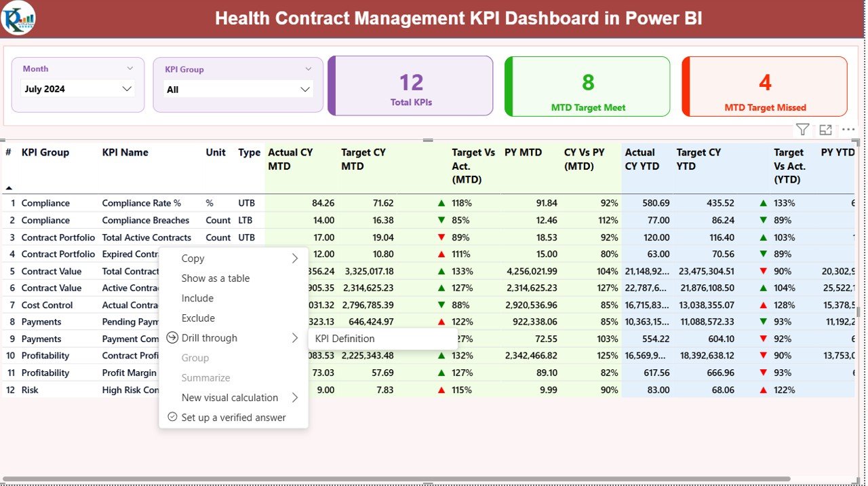Click the filter funnel icon above table
Image resolution: width=868 pixels, height=486 pixels.
[802, 130]
